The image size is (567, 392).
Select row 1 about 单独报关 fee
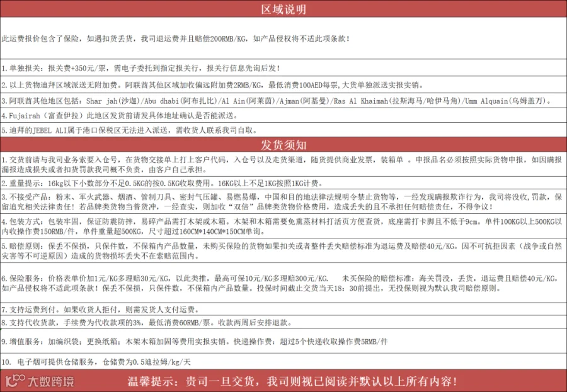(283, 68)
